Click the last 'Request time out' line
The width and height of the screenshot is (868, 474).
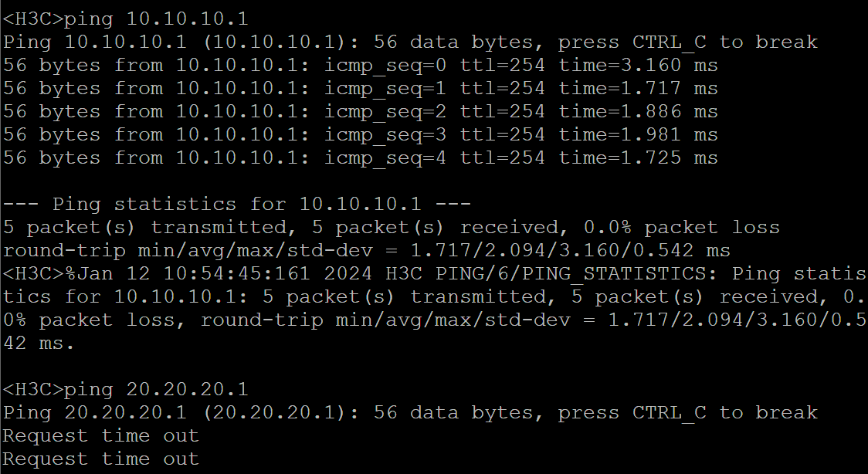click(100, 459)
